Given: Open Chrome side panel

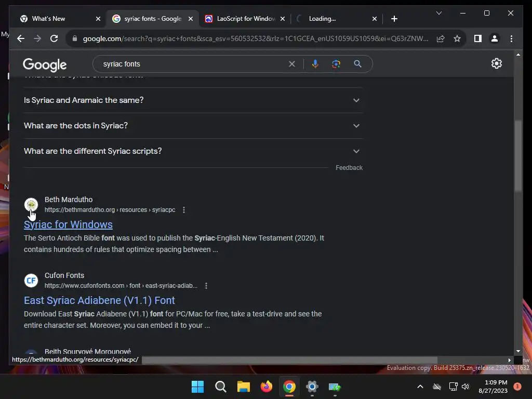Looking at the screenshot, I should [x=478, y=38].
